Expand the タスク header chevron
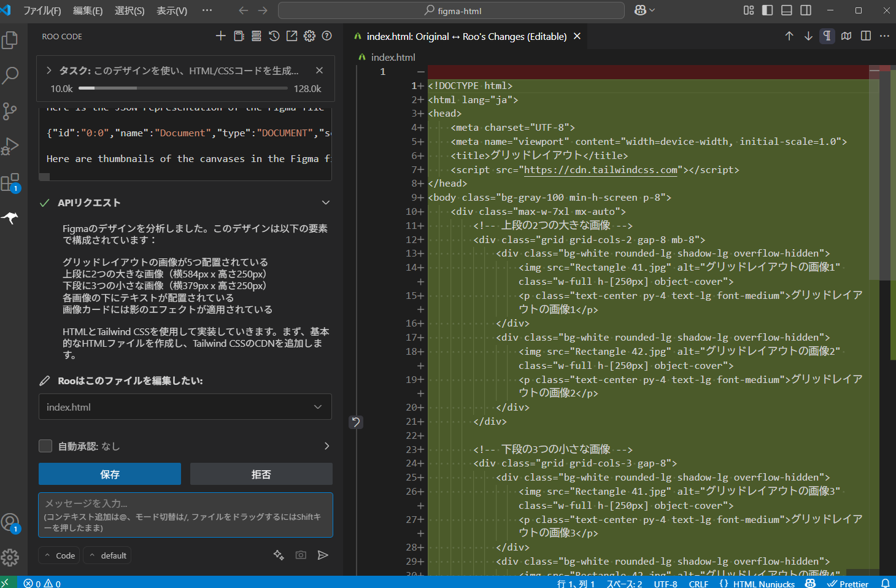This screenshot has width=896, height=588. pyautogui.click(x=49, y=71)
